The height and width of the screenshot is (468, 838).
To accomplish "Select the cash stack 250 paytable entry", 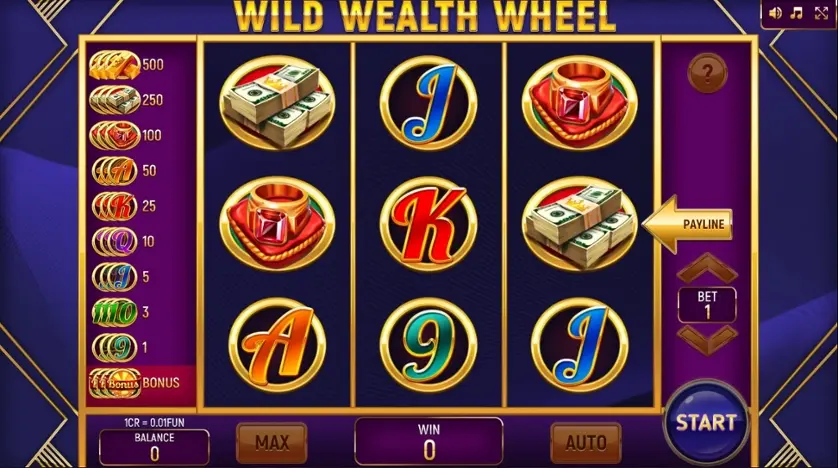I will click(x=127, y=100).
